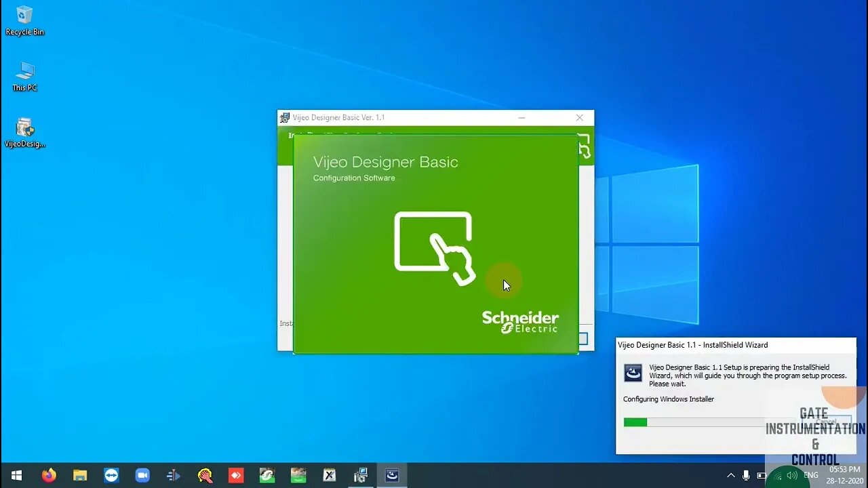The image size is (868, 488).
Task: Click the microphone tray icon
Action: pos(746,475)
